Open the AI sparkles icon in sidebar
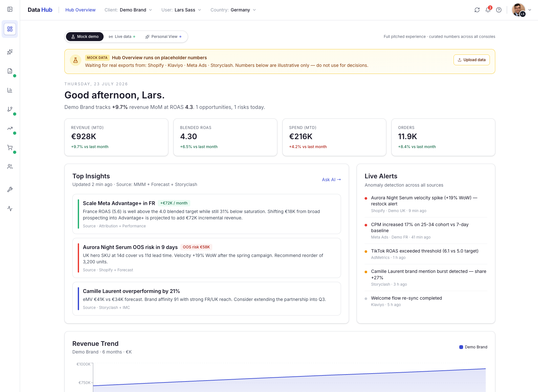This screenshot has height=392, width=538. point(10,52)
